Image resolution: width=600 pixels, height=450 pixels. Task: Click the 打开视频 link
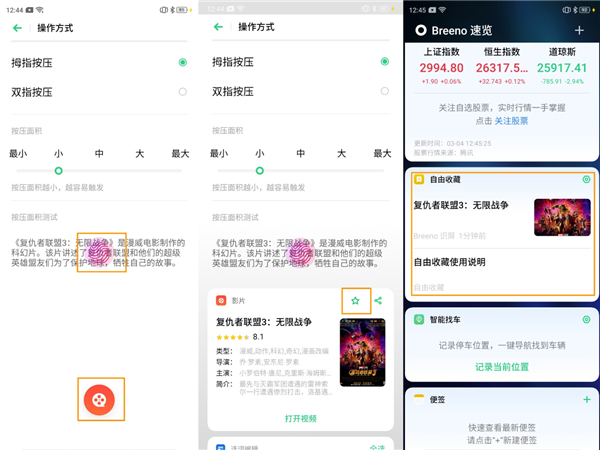pyautogui.click(x=300, y=418)
